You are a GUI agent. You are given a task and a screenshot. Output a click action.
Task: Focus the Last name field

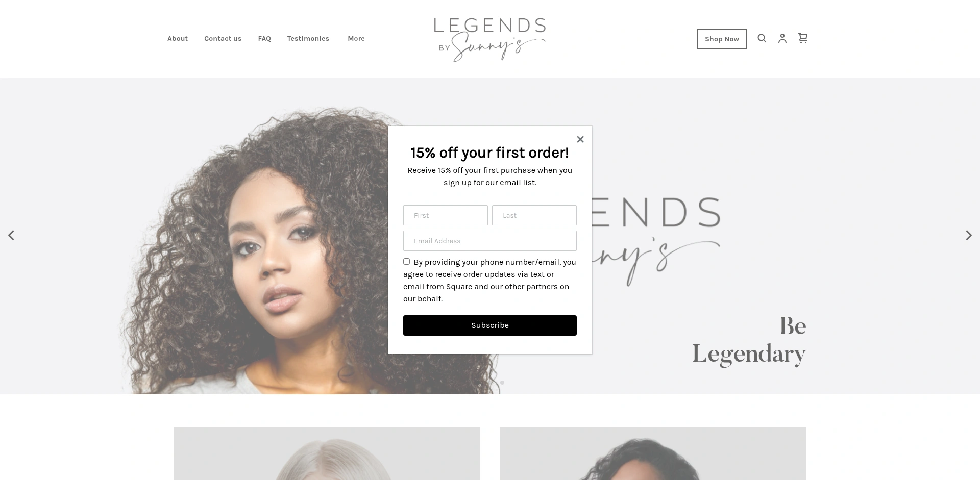(x=534, y=215)
